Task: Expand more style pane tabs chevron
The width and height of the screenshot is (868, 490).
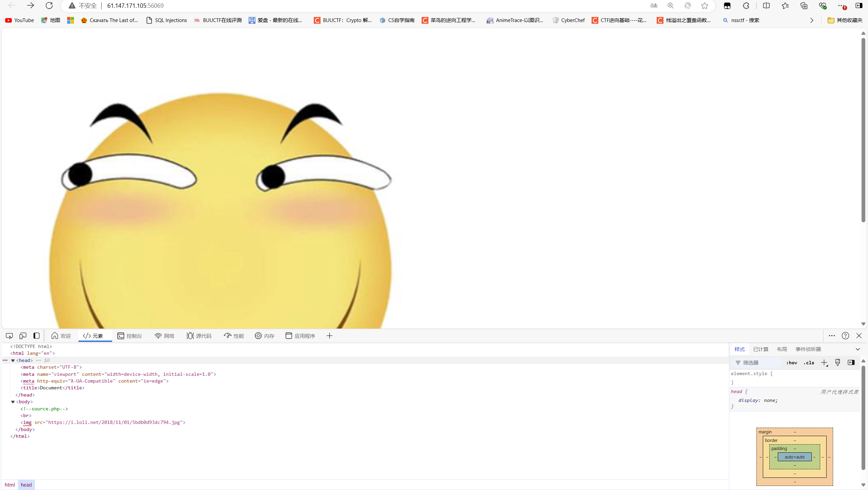Action: [x=857, y=349]
